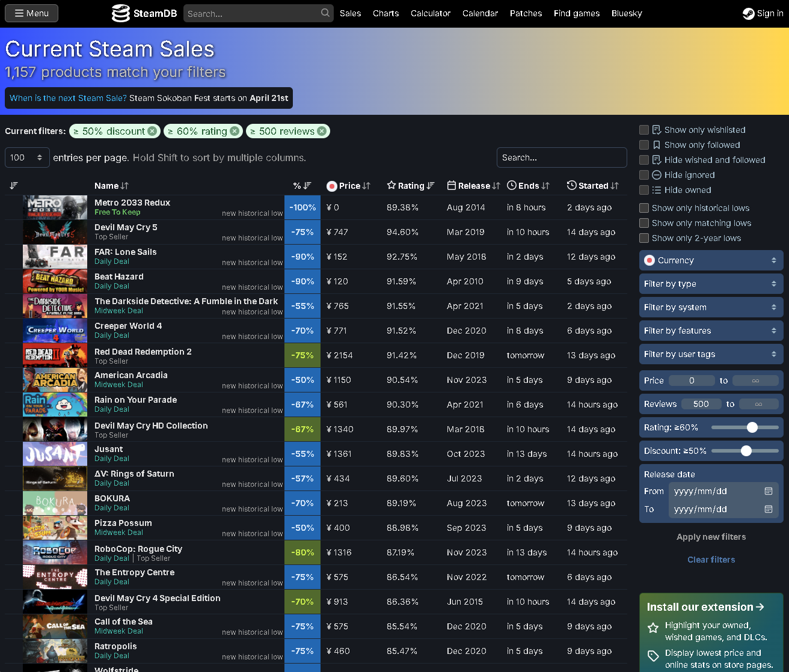Open the Currency dropdown
This screenshot has height=672, width=789.
point(711,260)
